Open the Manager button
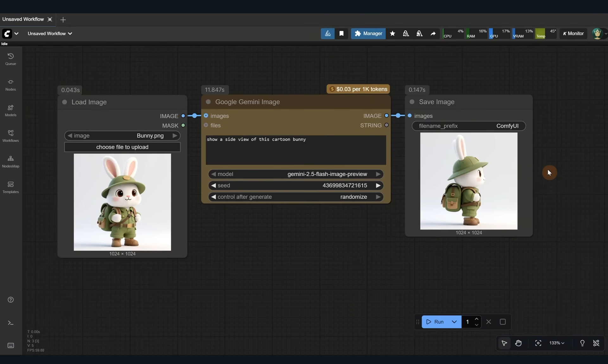The image size is (608, 364). tap(368, 34)
